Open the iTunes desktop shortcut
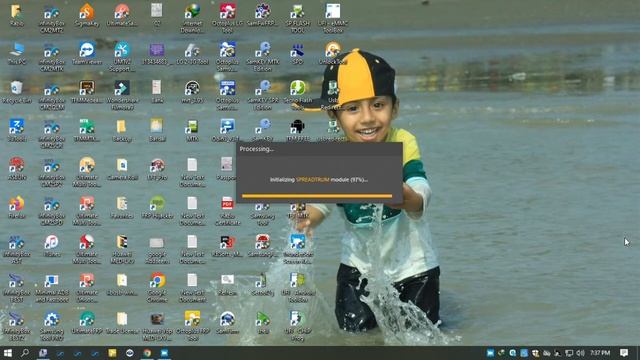 [51, 245]
